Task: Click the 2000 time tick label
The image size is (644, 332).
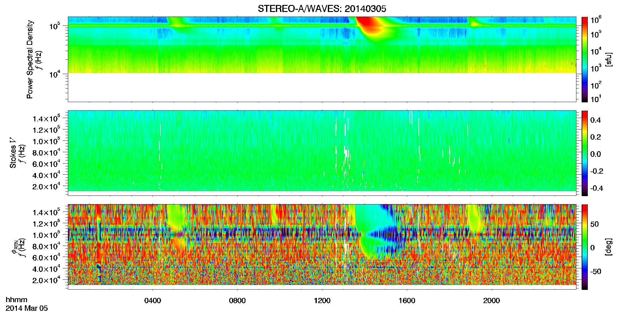Action: 492,301
